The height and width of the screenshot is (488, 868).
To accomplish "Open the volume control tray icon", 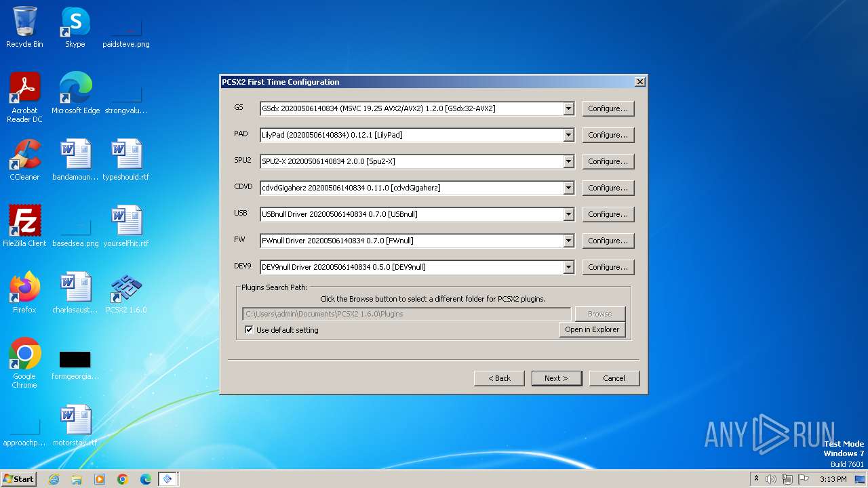I will pyautogui.click(x=771, y=479).
